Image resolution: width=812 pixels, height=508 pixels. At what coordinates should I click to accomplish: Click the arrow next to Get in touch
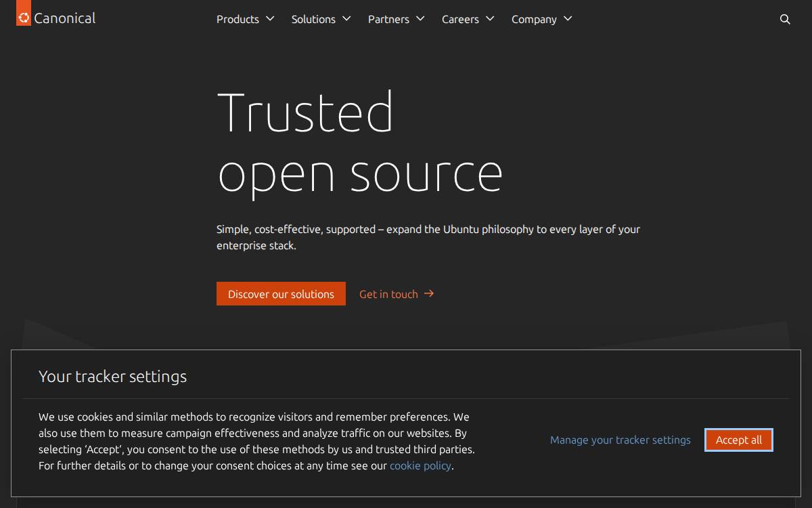click(x=429, y=294)
